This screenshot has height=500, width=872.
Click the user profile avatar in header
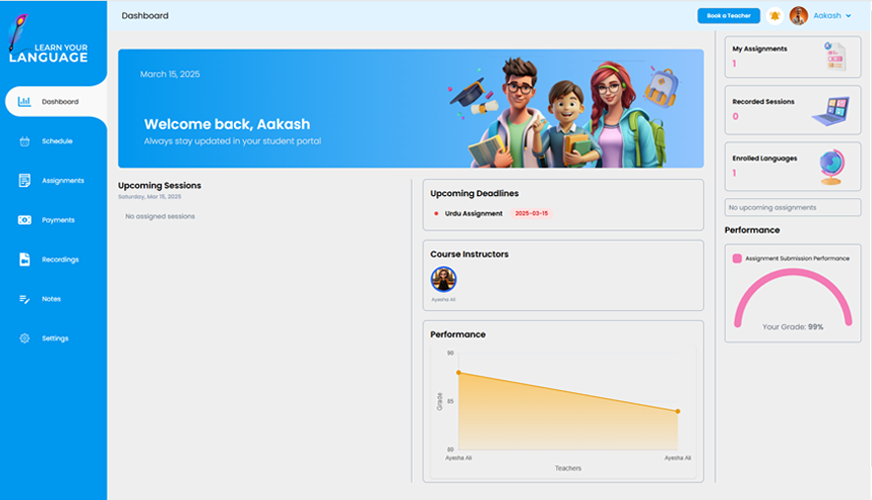pyautogui.click(x=798, y=16)
